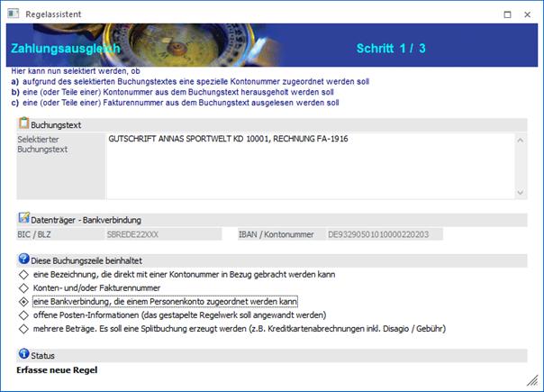This screenshot has height=392, width=544.
Task: Click the Datenträger - Bankverbindung section icon
Action: [x=23, y=218]
